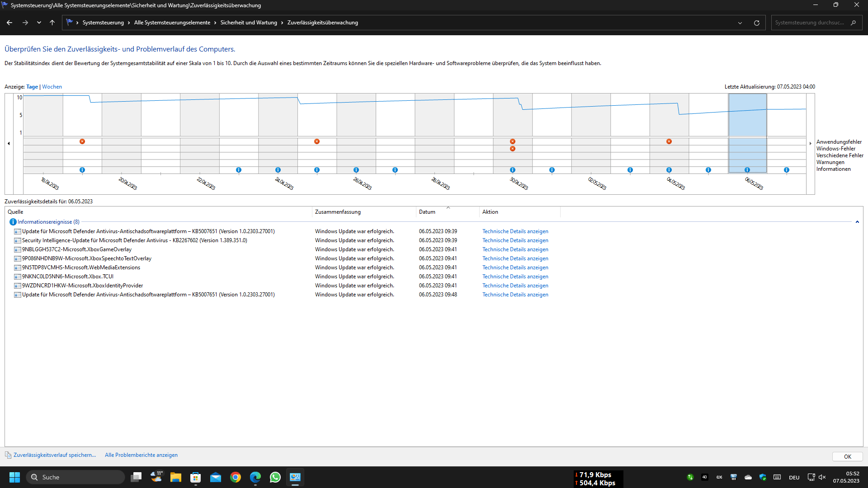
Task: Switch display to Tage view
Action: 30,86
